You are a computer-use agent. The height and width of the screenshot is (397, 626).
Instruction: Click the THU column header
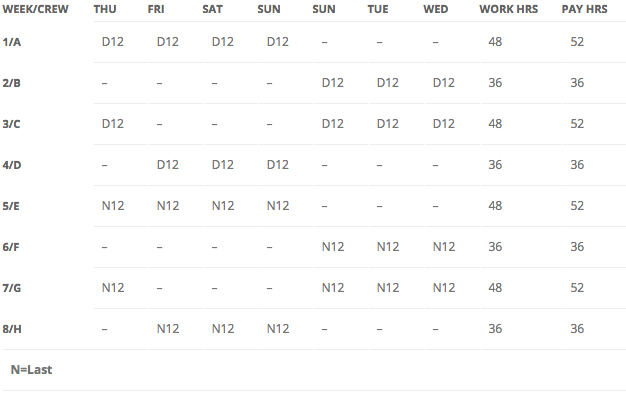(105, 9)
